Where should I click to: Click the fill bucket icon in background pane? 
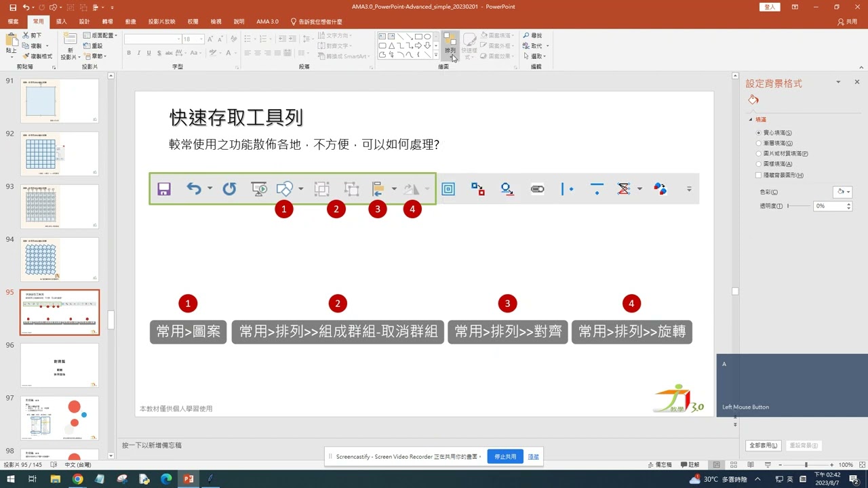pyautogui.click(x=753, y=100)
